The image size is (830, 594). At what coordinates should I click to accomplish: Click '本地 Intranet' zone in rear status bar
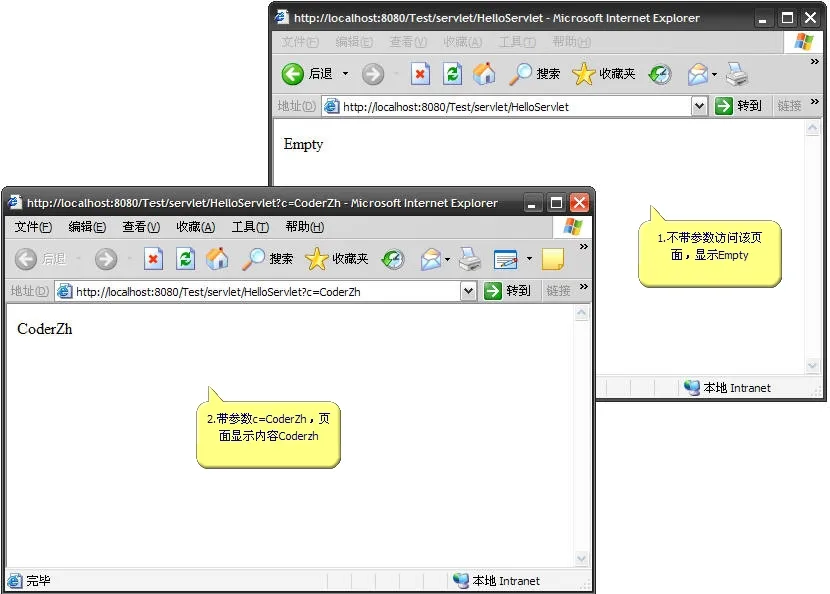click(x=727, y=388)
